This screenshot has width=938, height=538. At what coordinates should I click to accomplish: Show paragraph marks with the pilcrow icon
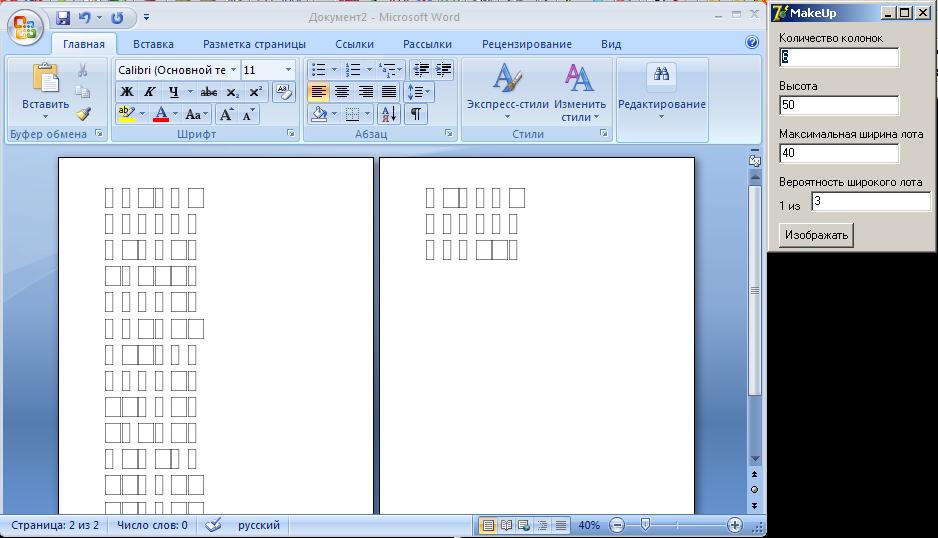tap(416, 114)
